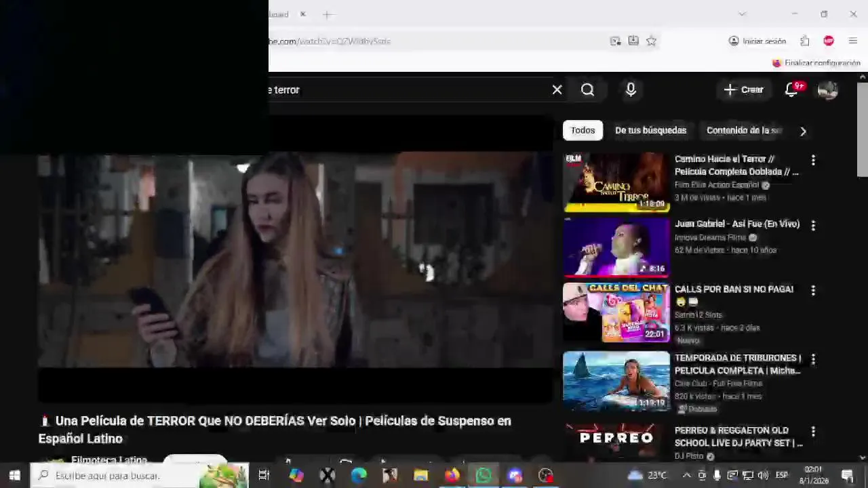Viewport: 868px width, 488px height.
Task: Open the PERREO video thumbnail
Action: tap(616, 442)
